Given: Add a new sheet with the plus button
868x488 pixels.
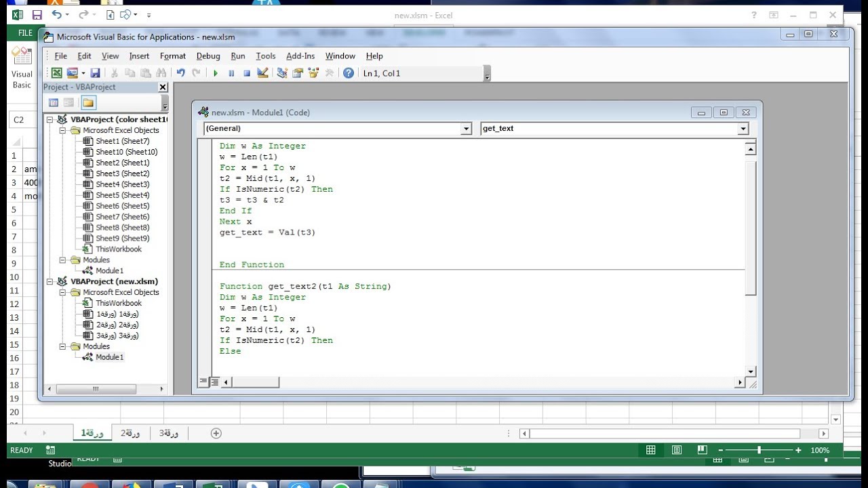Looking at the screenshot, I should click(x=216, y=434).
